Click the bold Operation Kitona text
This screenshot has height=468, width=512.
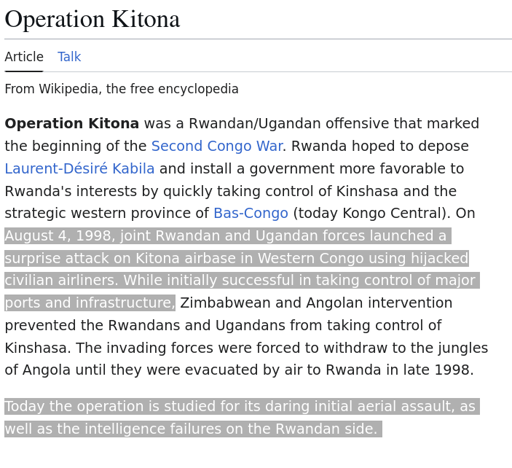pyautogui.click(x=72, y=123)
